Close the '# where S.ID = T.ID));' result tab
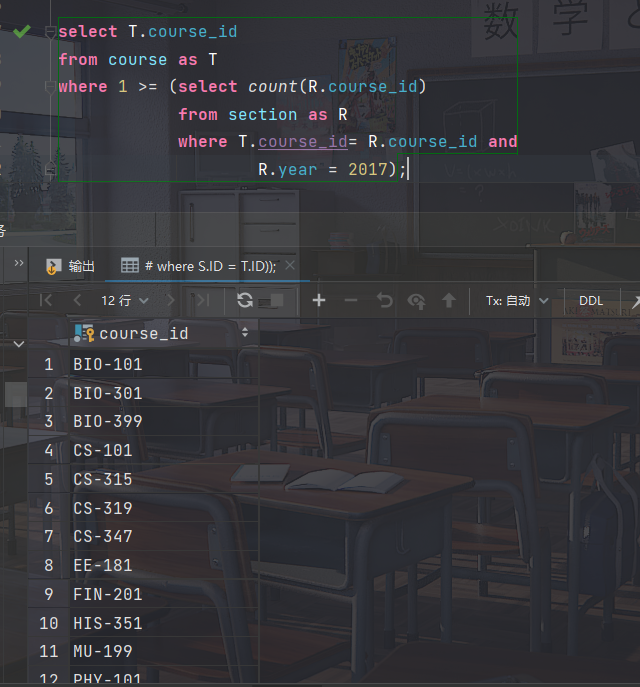 pyautogui.click(x=290, y=265)
